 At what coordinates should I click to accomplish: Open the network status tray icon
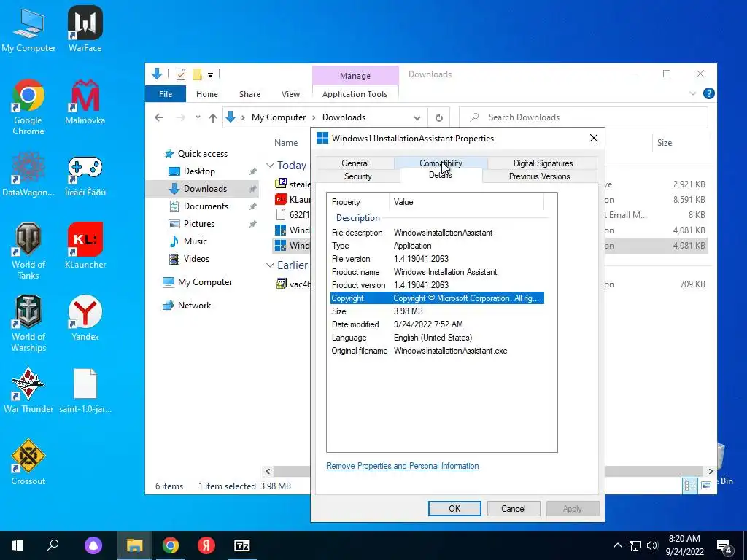[635, 545]
